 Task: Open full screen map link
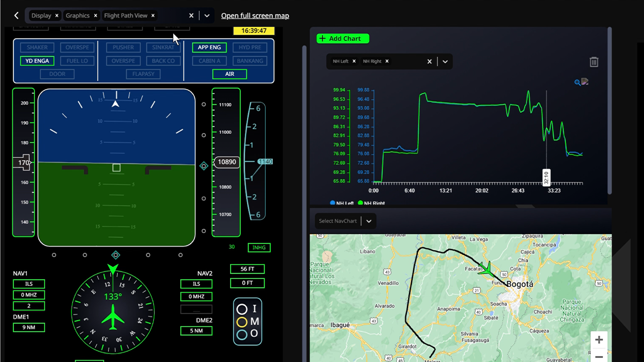tap(255, 15)
